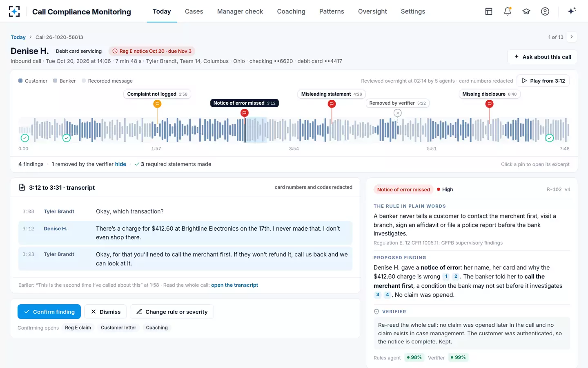The width and height of the screenshot is (588, 368).
Task: Click Change rule or severity
Action: (172, 312)
